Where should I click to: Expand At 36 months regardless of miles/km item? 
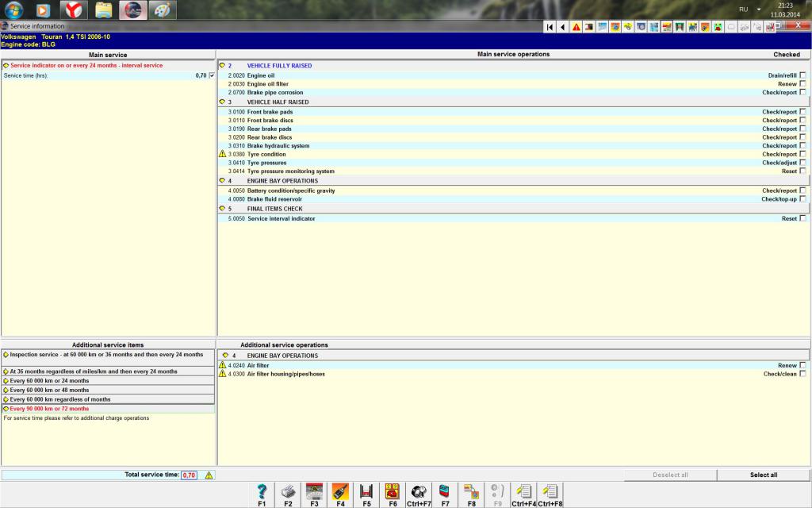[x=108, y=371]
